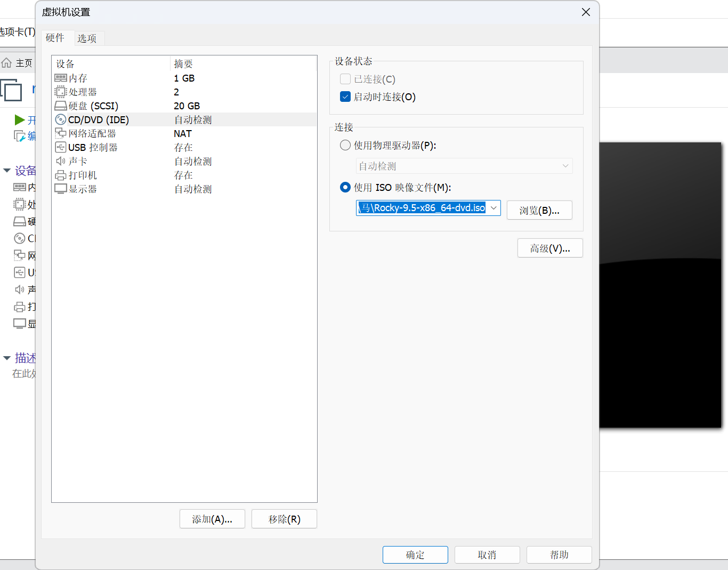Open the 主页 tab in background window
The image size is (728, 570).
coord(17,63)
